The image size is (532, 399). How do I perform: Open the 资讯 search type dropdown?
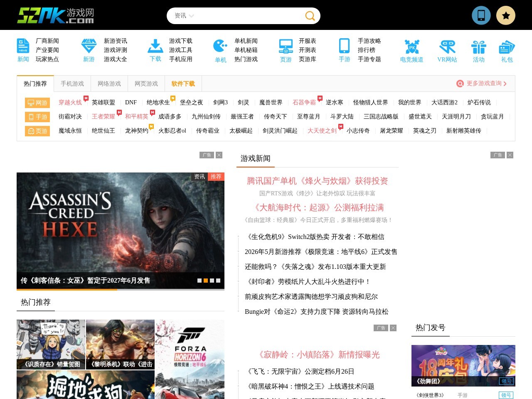pyautogui.click(x=184, y=16)
